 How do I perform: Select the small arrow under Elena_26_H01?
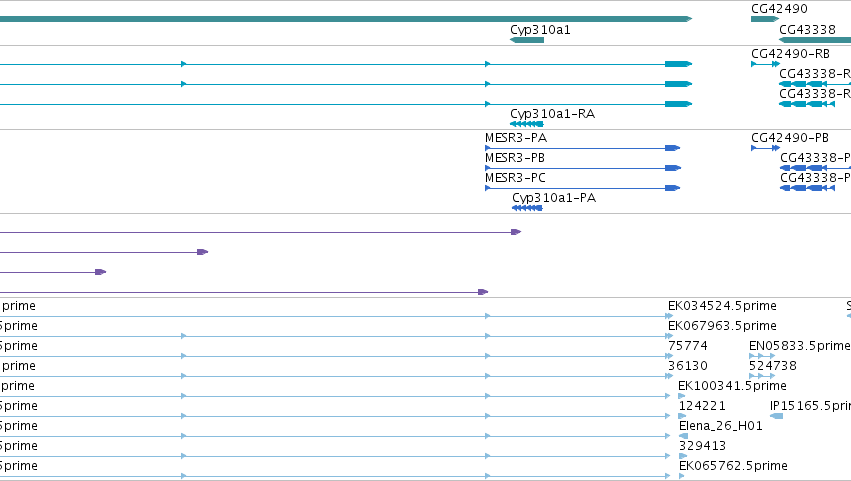pyautogui.click(x=683, y=436)
